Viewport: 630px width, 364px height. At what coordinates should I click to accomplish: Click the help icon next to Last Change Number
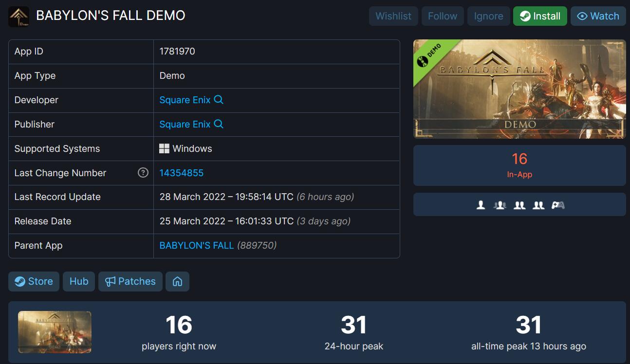tap(143, 173)
